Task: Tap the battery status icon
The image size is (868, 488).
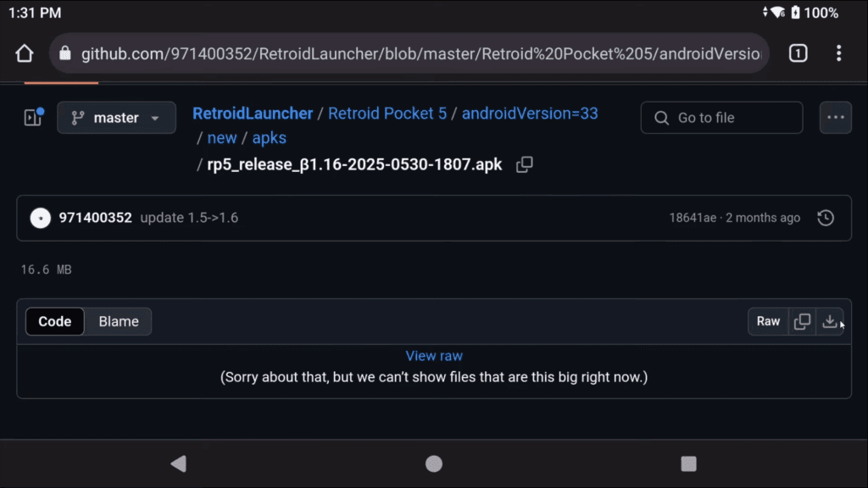Action: pos(795,12)
